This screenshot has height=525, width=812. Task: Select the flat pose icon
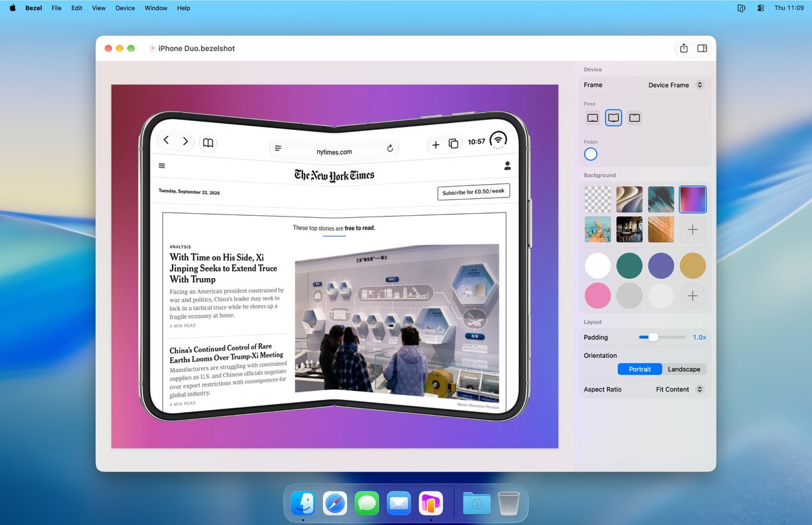click(593, 118)
